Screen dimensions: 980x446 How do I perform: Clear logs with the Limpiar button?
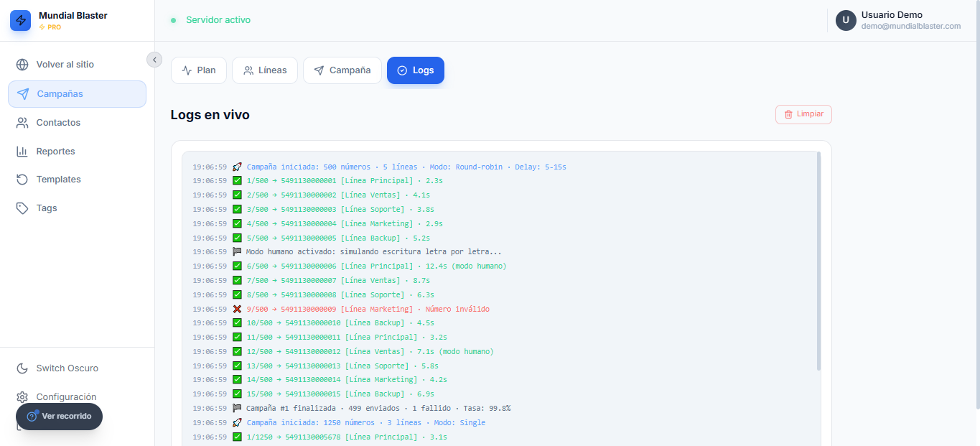(x=803, y=114)
